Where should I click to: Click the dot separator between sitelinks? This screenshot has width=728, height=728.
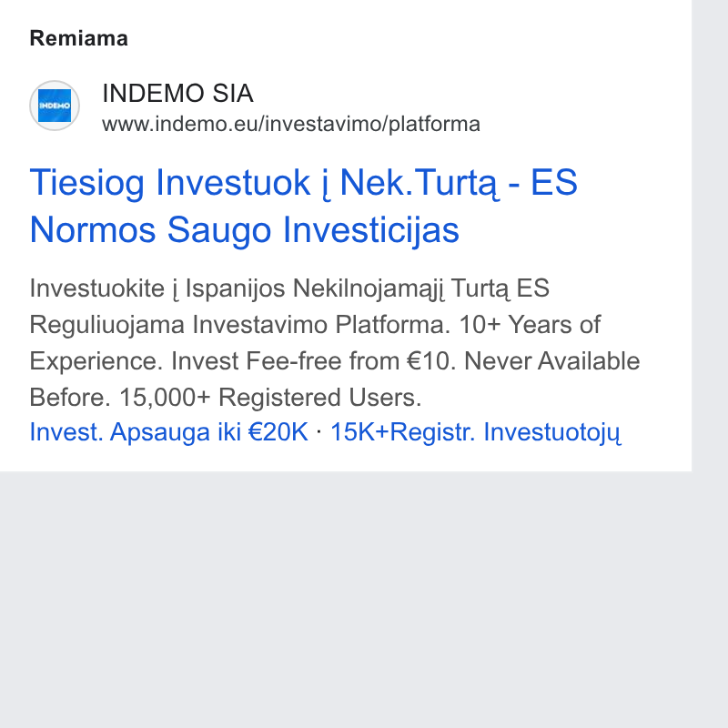[x=319, y=431]
